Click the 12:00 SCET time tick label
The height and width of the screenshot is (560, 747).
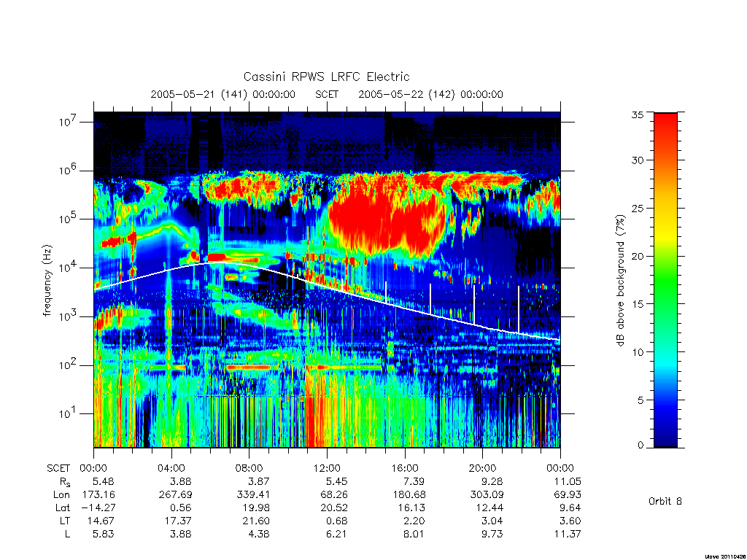click(327, 468)
